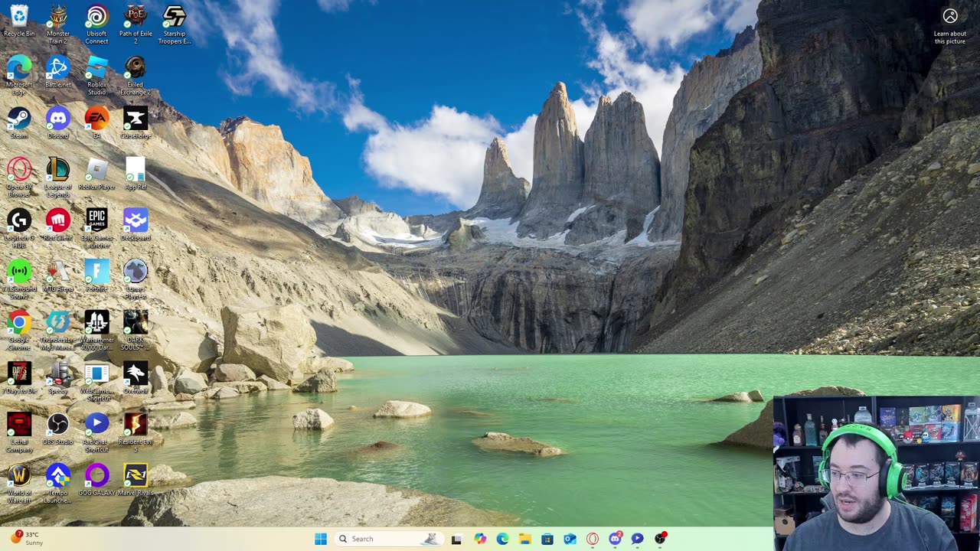Select the Steam desktop shortcut
Image resolution: width=980 pixels, height=551 pixels.
tap(19, 122)
